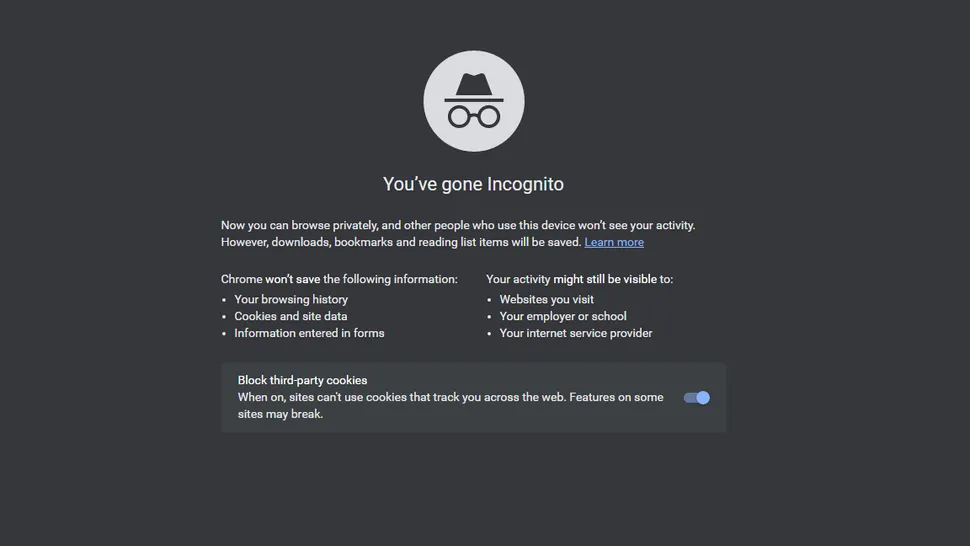Click the word "Chrome" in the left heading
Screen dimensions: 970x546
click(241, 279)
